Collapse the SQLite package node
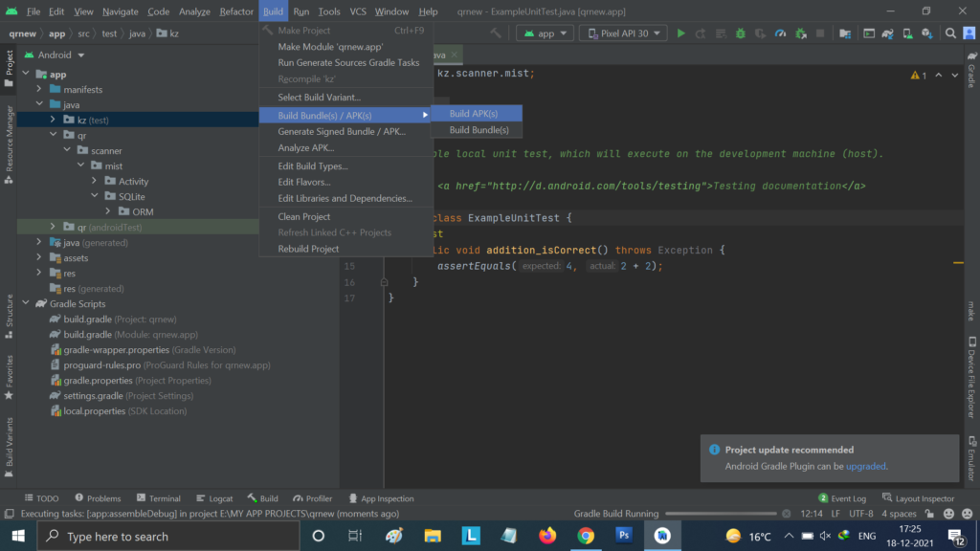Screen dimensions: 980x551 [x=95, y=196]
